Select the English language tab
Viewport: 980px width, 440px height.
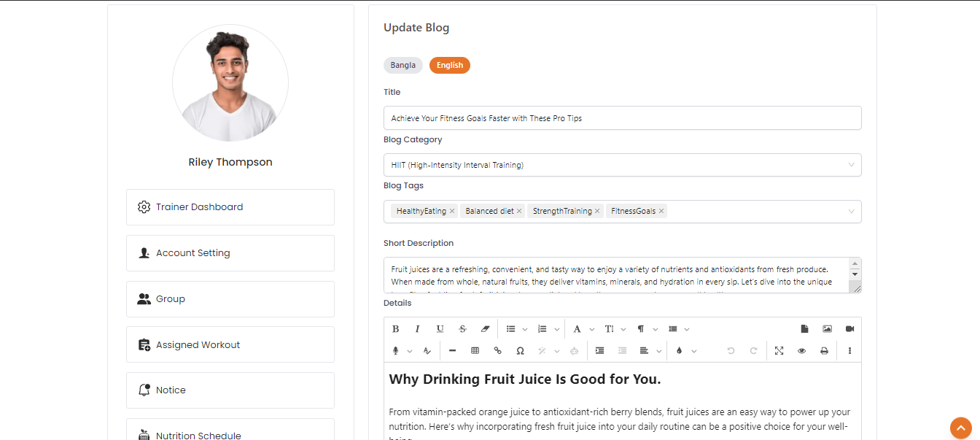(x=450, y=65)
